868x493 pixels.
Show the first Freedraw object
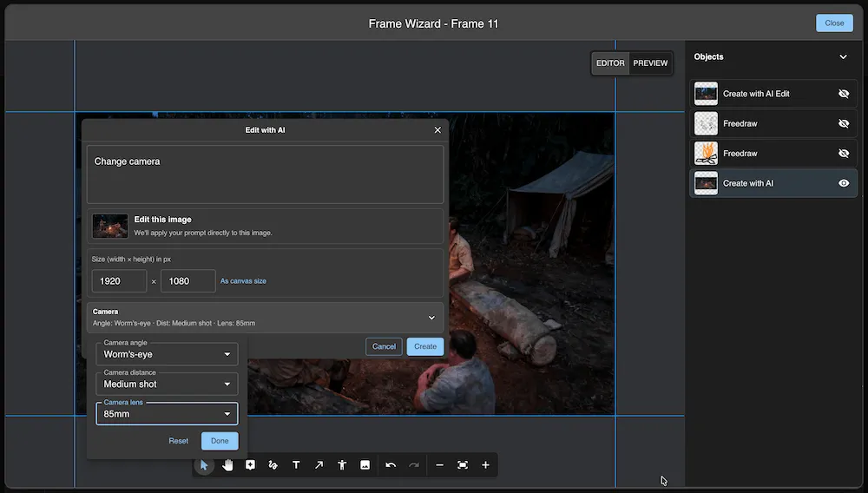pyautogui.click(x=844, y=124)
